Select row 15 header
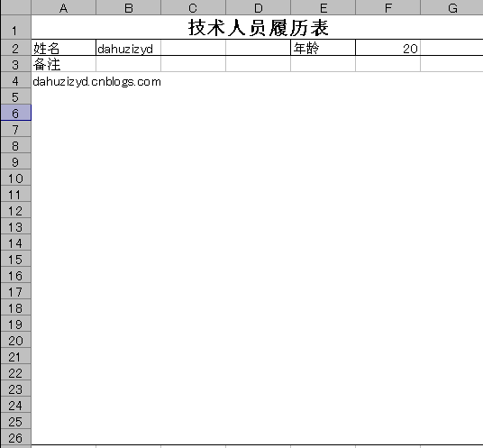 (15, 259)
